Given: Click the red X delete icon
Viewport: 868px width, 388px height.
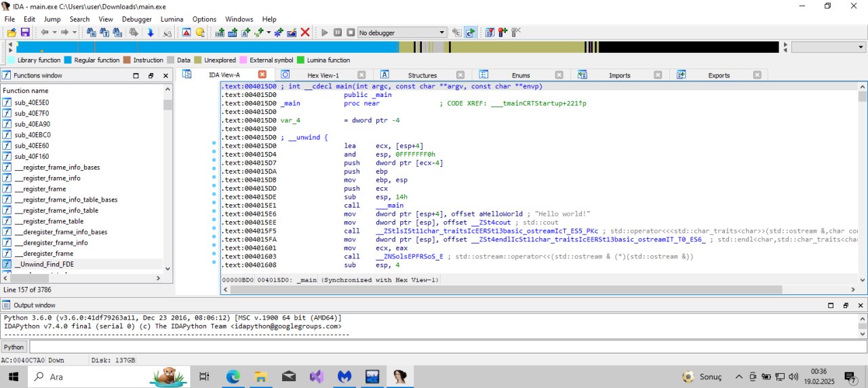Looking at the screenshot, I should point(305,33).
